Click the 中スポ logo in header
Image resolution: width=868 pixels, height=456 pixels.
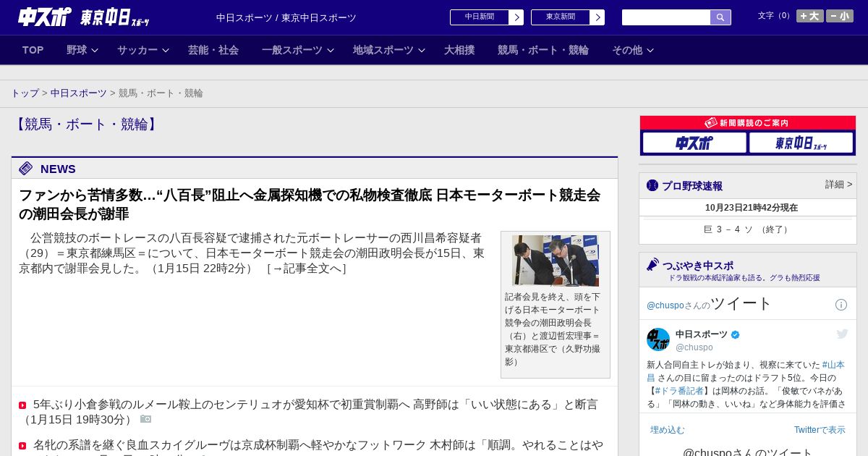tap(44, 17)
